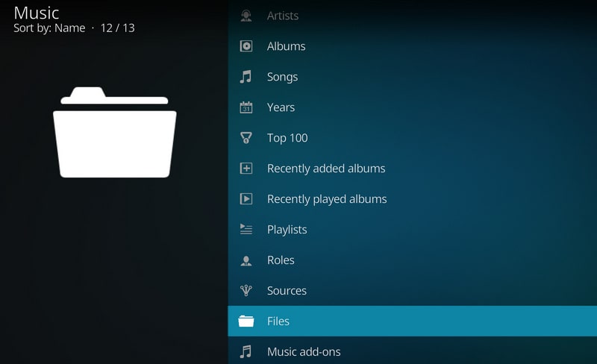The height and width of the screenshot is (364, 597).
Task: Open the Artists entry
Action: (x=413, y=16)
